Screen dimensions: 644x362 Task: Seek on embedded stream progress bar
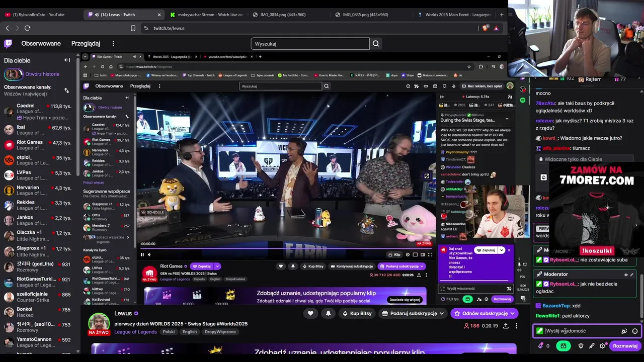click(x=287, y=248)
